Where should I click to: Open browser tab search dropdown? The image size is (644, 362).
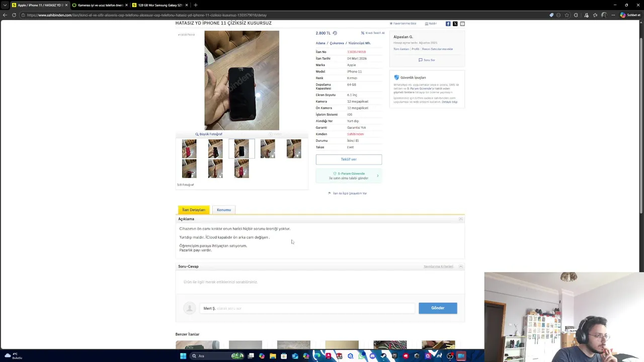tap(5, 5)
